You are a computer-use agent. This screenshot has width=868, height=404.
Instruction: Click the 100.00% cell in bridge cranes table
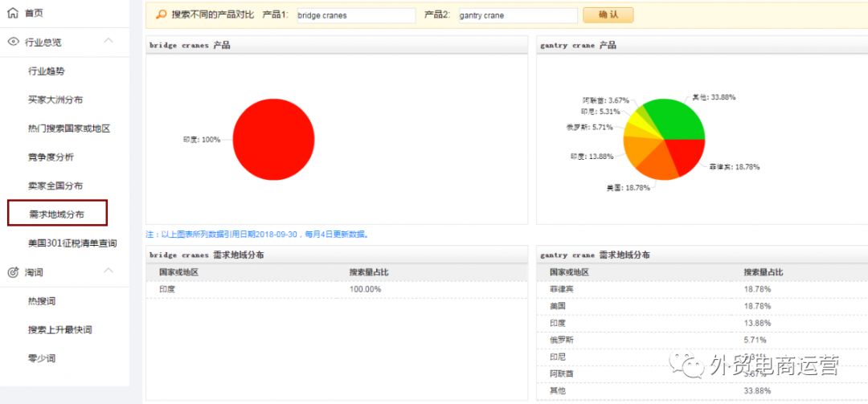366,289
